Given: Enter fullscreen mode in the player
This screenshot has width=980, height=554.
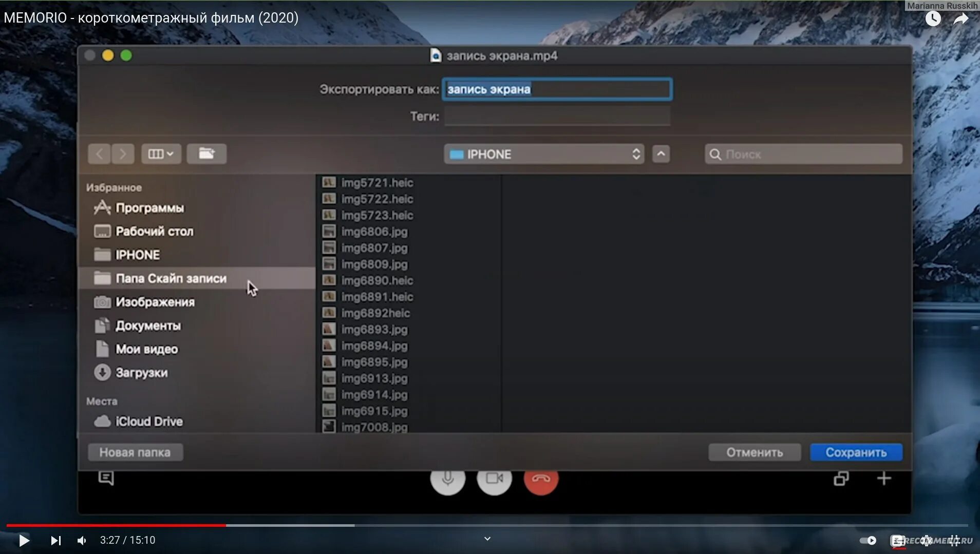Looking at the screenshot, I should pos(954,540).
